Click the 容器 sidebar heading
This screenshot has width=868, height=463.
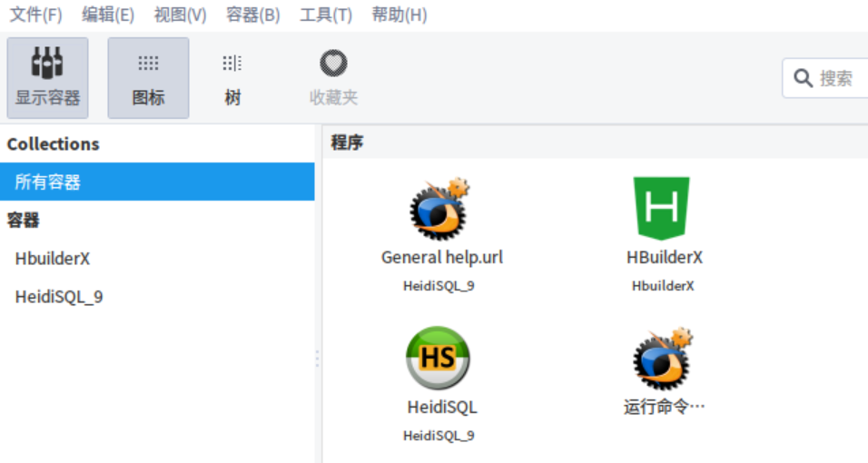pos(24,221)
